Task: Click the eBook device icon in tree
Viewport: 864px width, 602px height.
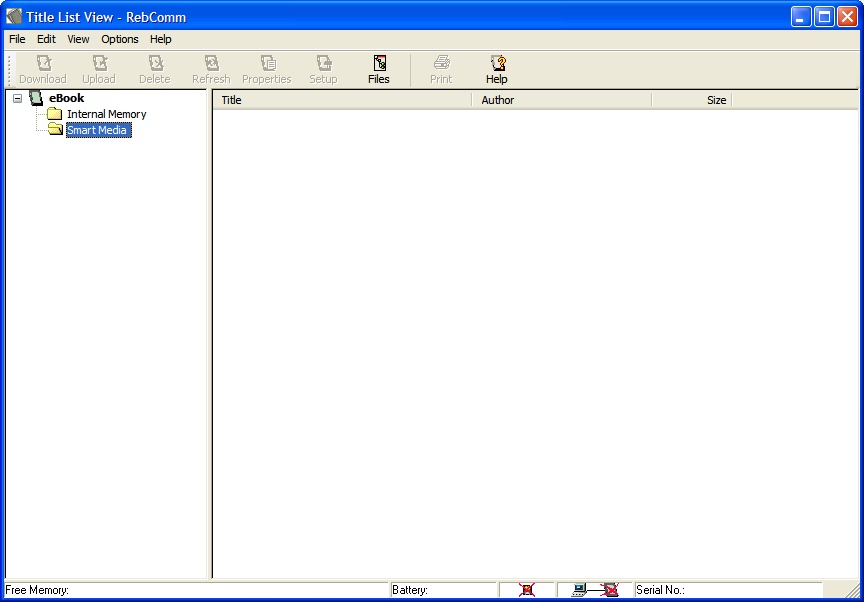Action: point(36,99)
